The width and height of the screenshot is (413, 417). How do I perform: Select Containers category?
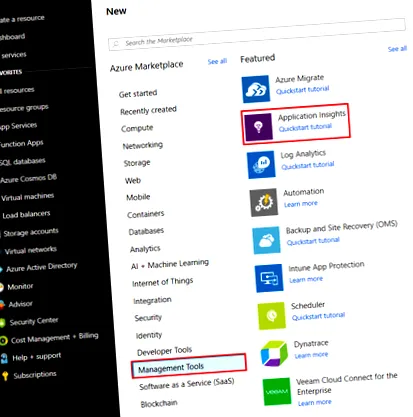tap(145, 214)
